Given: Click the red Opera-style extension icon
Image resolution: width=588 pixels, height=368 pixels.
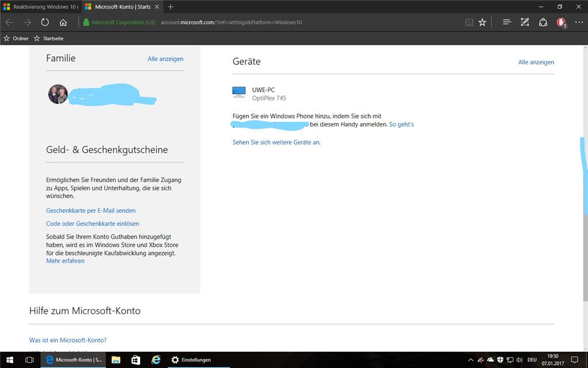Looking at the screenshot, I should click(561, 22).
